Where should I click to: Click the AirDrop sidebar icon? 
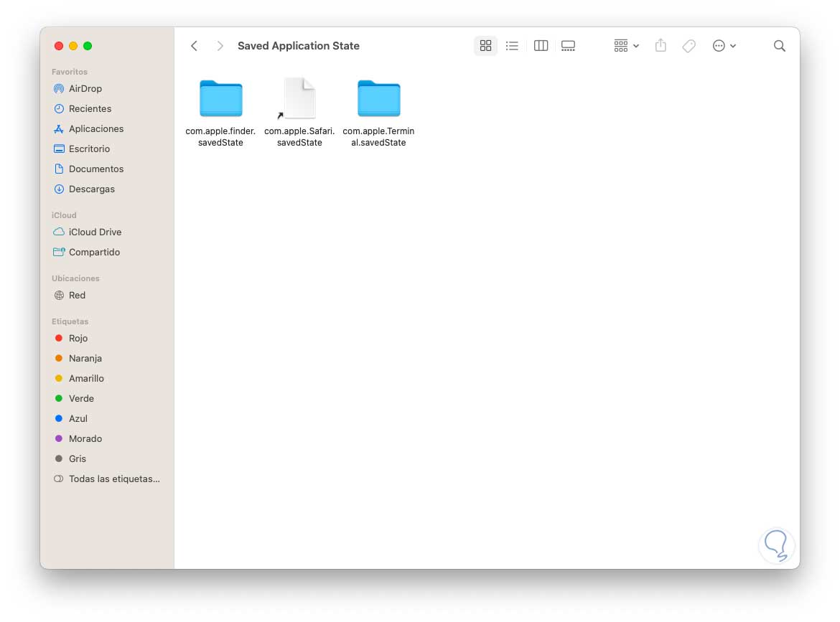(x=59, y=88)
